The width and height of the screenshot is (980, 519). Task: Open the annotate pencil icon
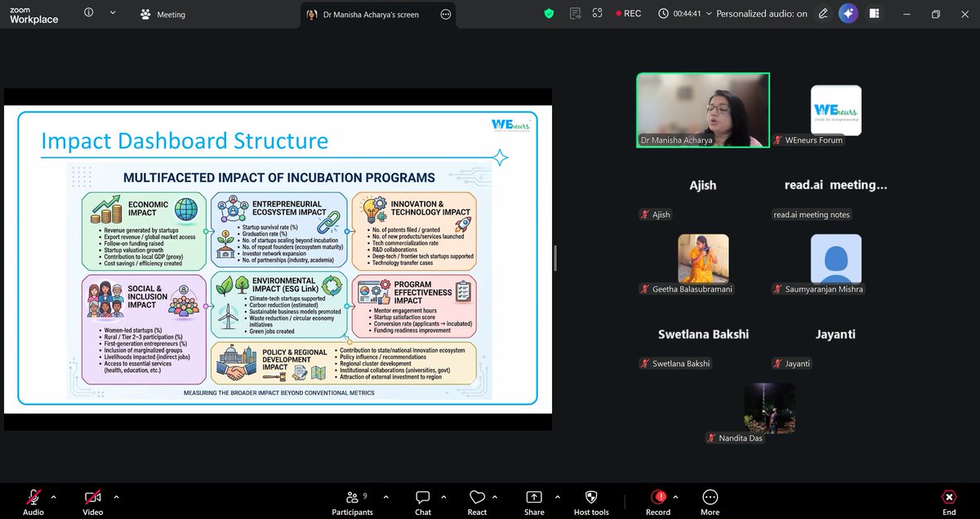click(x=823, y=13)
